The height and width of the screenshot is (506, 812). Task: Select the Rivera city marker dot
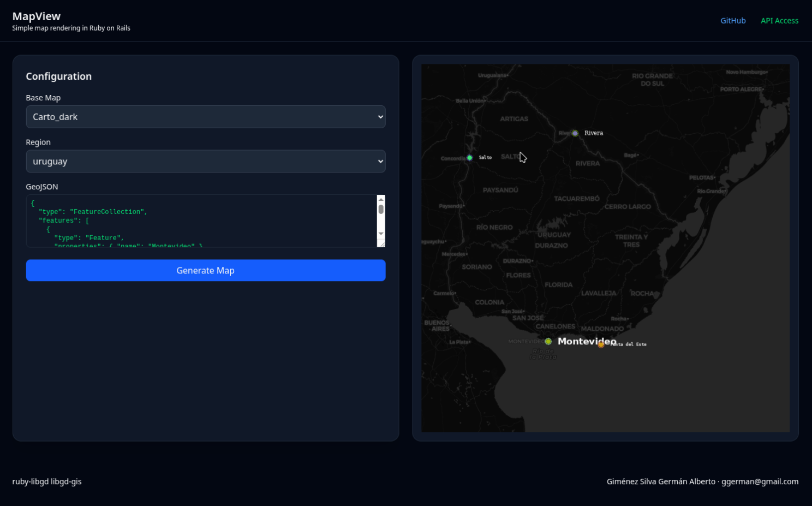pyautogui.click(x=575, y=133)
